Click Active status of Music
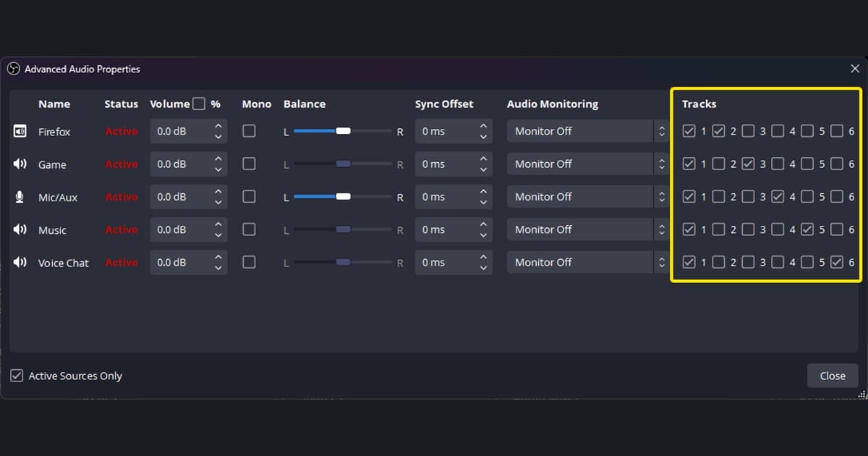 [x=122, y=229]
